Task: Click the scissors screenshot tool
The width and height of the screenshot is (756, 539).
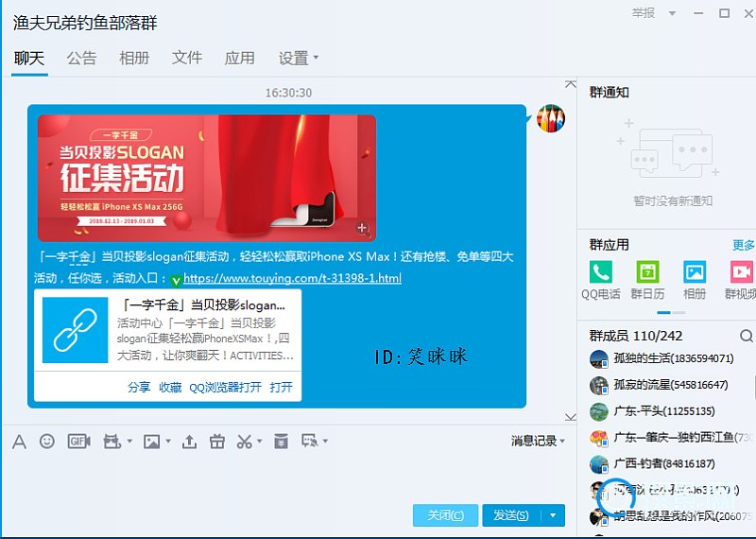Action: [244, 441]
